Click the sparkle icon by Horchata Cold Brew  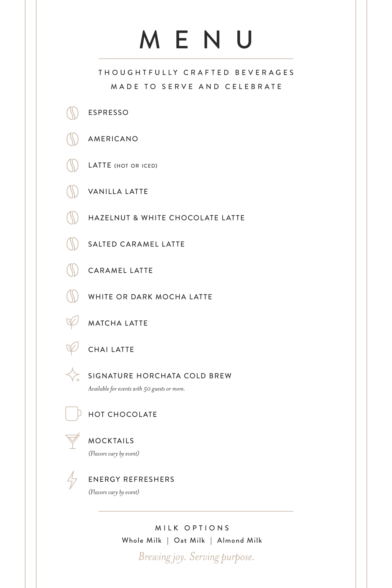73,375
